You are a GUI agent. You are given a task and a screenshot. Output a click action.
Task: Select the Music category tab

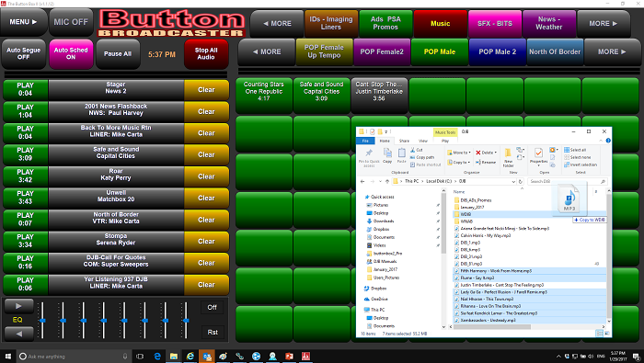441,23
